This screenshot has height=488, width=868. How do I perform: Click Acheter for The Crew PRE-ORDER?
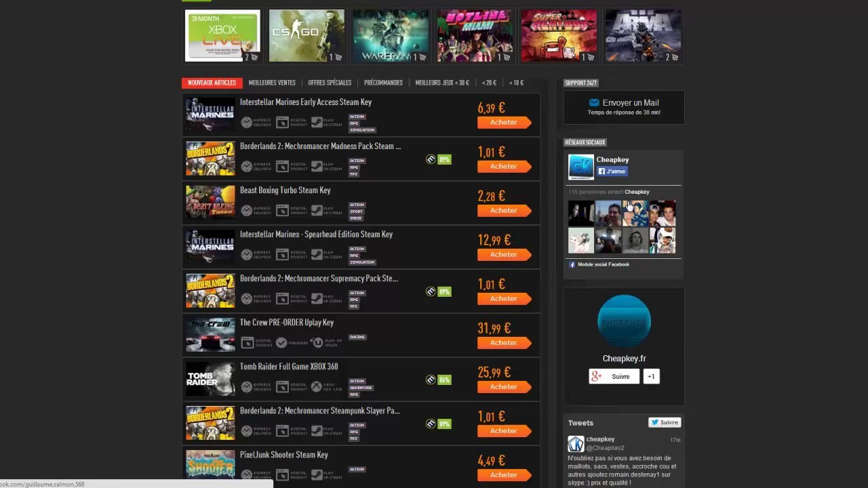pyautogui.click(x=504, y=343)
